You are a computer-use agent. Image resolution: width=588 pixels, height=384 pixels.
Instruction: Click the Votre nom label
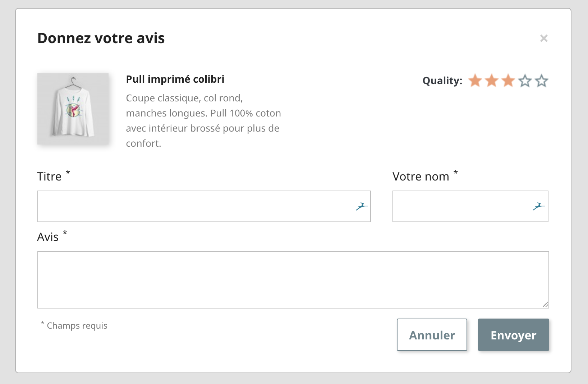point(421,177)
